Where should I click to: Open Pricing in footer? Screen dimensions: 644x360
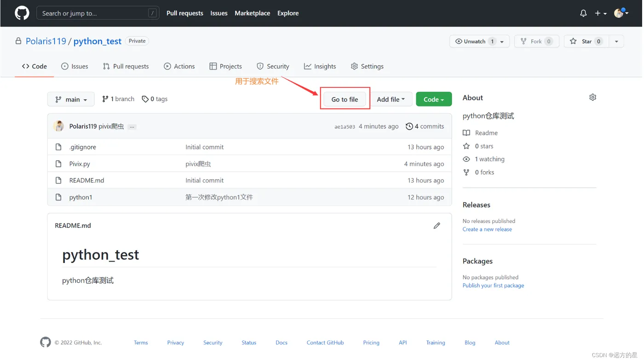tap(372, 343)
